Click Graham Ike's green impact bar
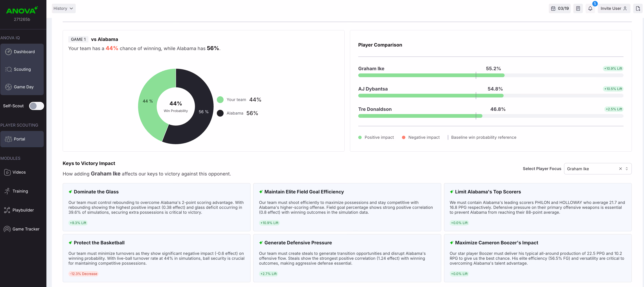 click(x=431, y=75)
